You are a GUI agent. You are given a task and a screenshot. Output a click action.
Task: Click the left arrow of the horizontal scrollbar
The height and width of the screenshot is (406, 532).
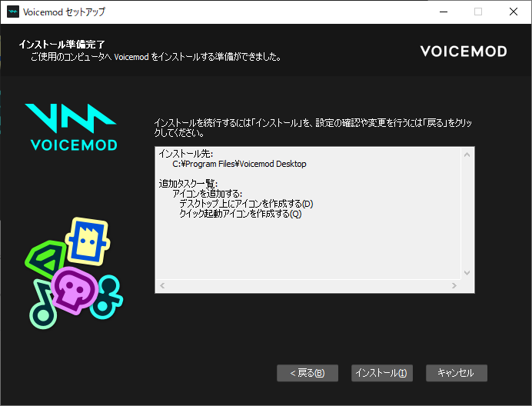point(162,285)
